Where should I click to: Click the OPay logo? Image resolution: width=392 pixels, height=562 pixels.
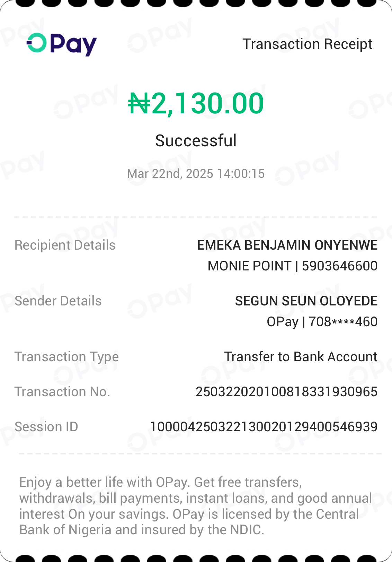pos(62,44)
